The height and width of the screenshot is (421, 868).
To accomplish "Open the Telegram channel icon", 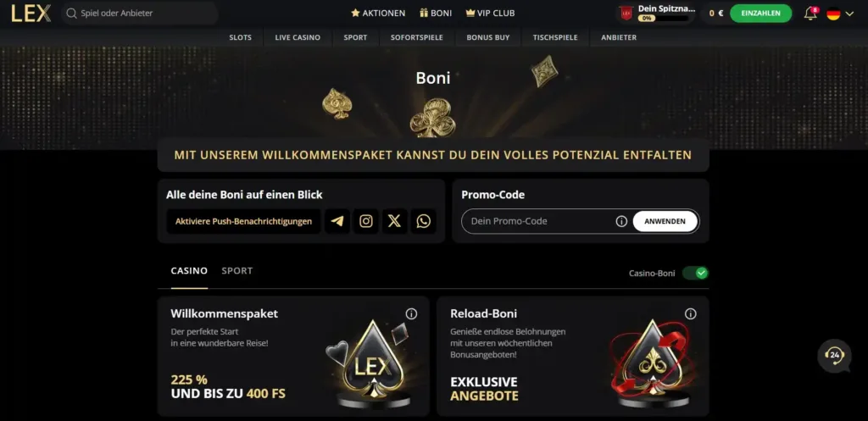I will [x=337, y=221].
